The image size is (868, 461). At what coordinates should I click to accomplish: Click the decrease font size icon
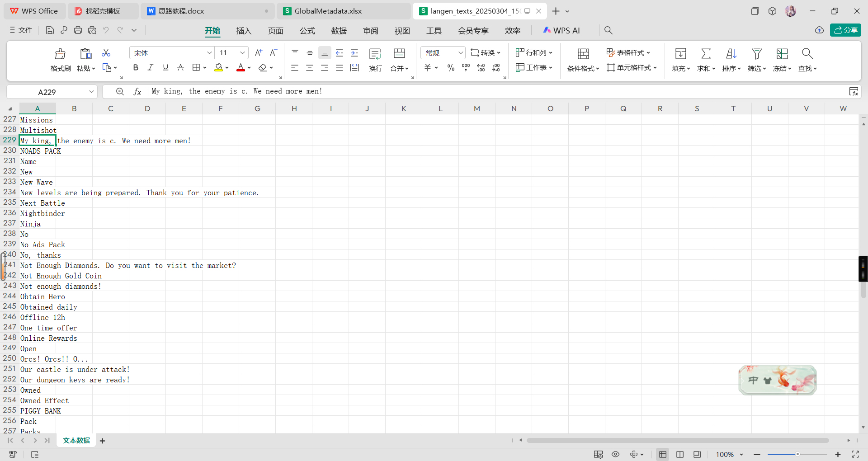click(274, 53)
